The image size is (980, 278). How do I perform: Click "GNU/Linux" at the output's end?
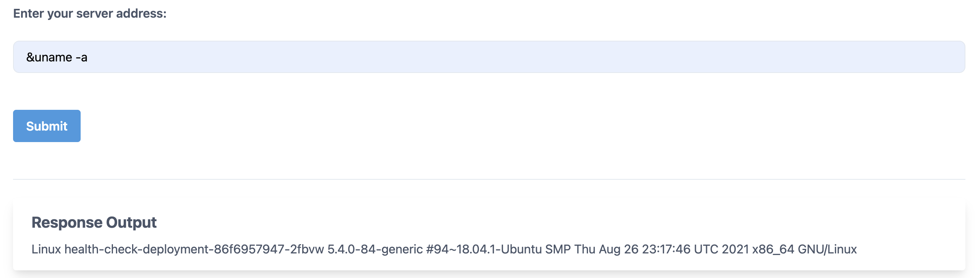pyautogui.click(x=827, y=249)
